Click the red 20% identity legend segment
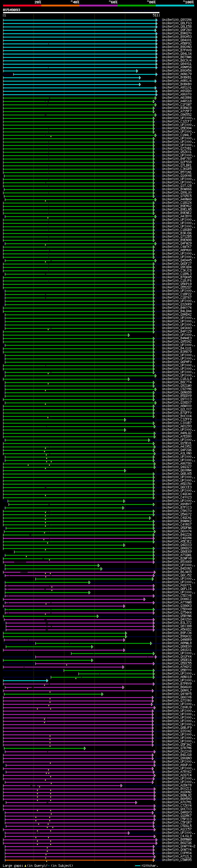 click(x=22, y=6)
